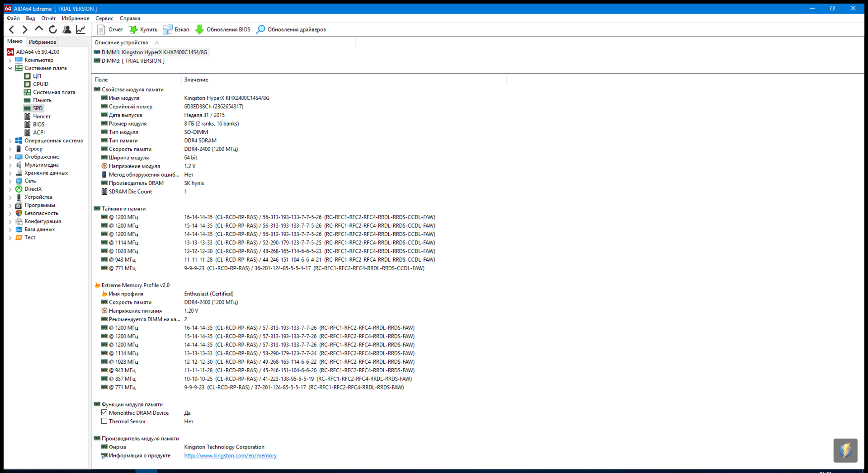Open the Отчёт menu in the menu bar
Screen dimensions: 868x473
coord(48,19)
